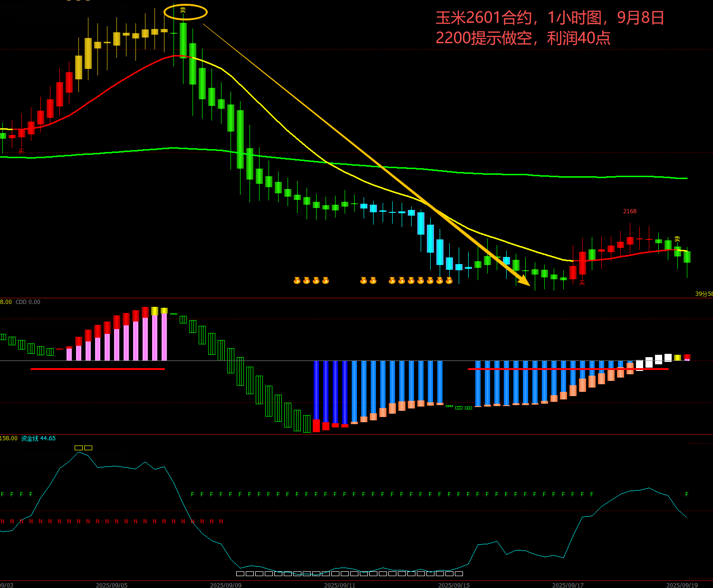
Task: Jump to the 2025/09/17 date axis label
Action: (568, 585)
